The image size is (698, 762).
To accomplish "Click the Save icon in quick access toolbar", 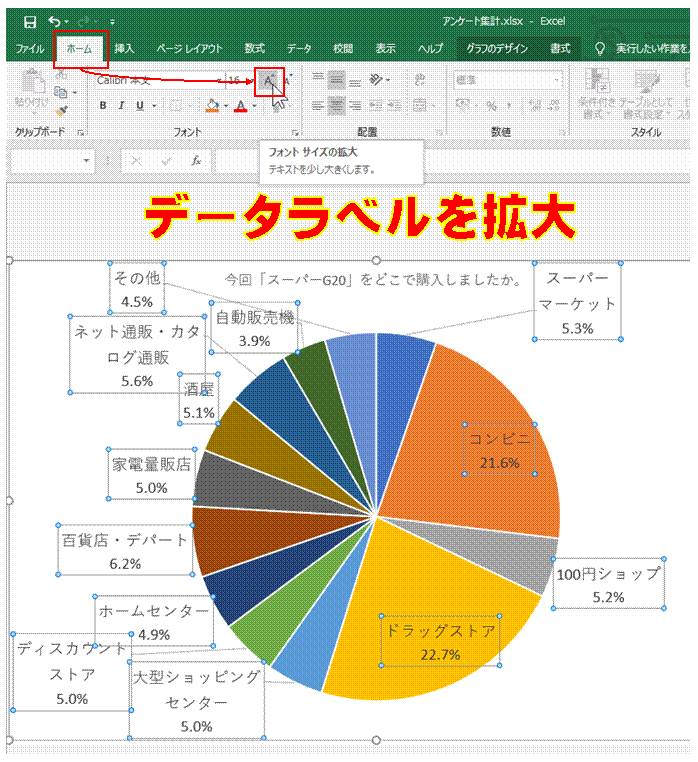I will [30, 22].
